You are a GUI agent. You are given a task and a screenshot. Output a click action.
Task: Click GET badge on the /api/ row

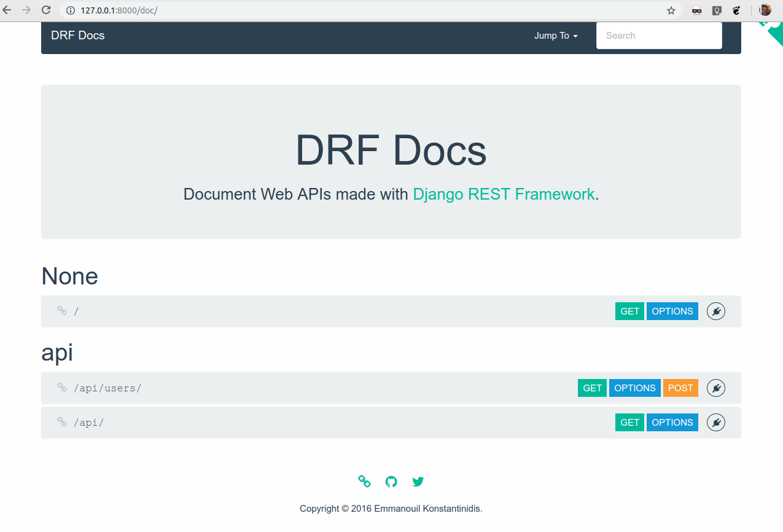tap(629, 423)
